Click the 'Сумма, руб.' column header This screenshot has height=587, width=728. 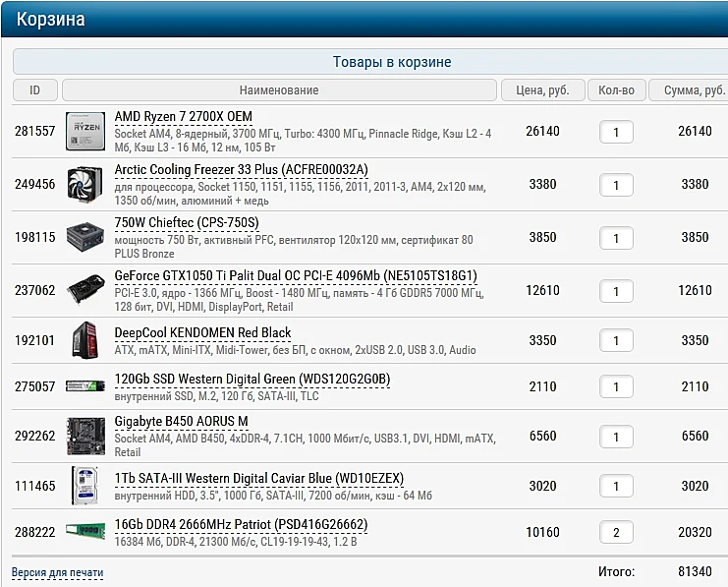(689, 90)
